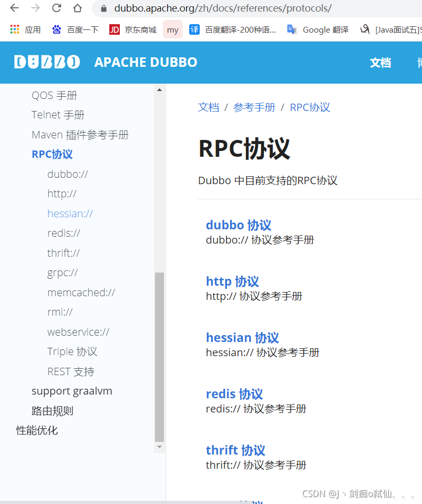Click the APACHE DUBBO site title

tap(146, 63)
